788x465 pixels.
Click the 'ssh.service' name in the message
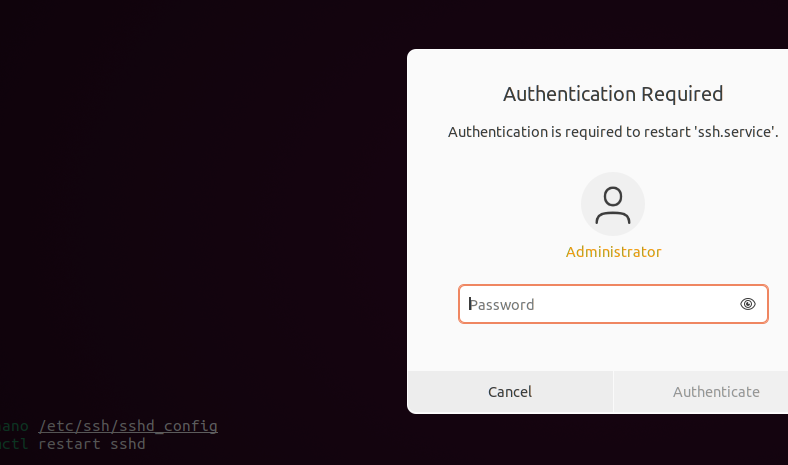click(735, 132)
